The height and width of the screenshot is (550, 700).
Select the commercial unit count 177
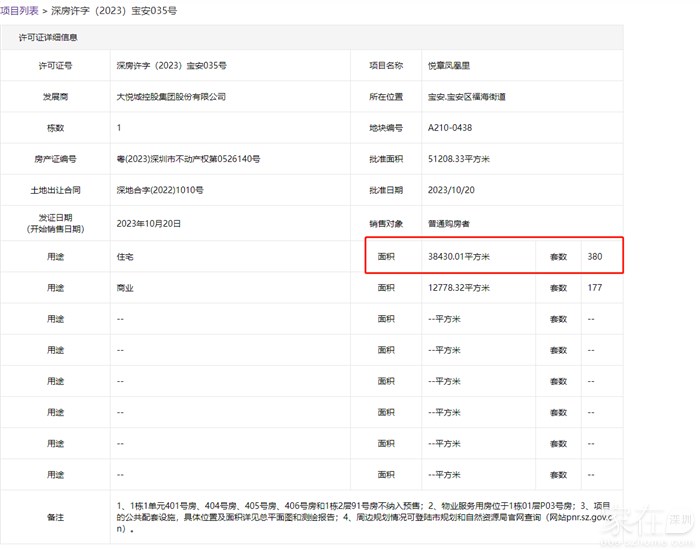click(x=594, y=287)
